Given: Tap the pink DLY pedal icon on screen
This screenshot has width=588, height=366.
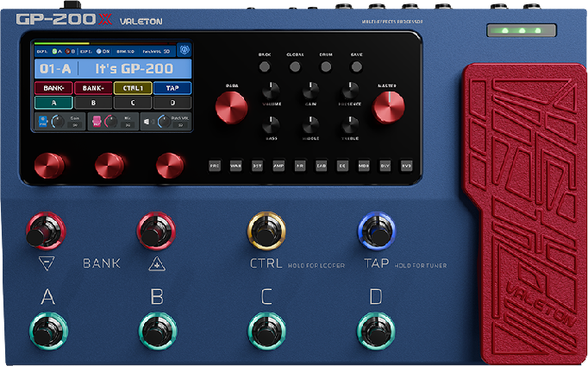Looking at the screenshot, I should coord(97,121).
